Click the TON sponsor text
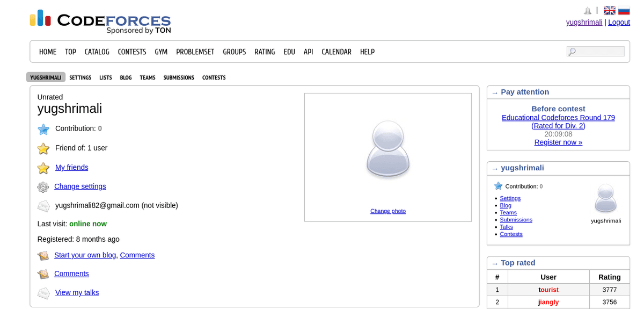644x309 pixels. (x=163, y=31)
